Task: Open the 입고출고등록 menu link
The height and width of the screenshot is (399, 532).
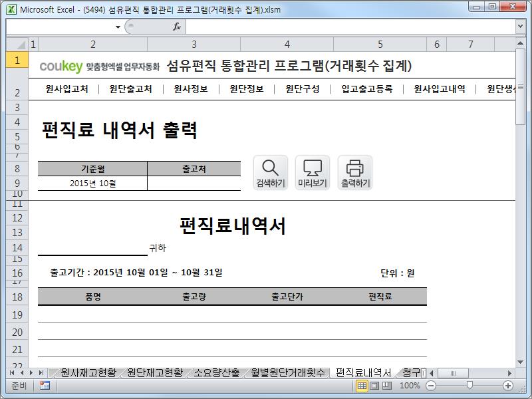Action: point(367,89)
